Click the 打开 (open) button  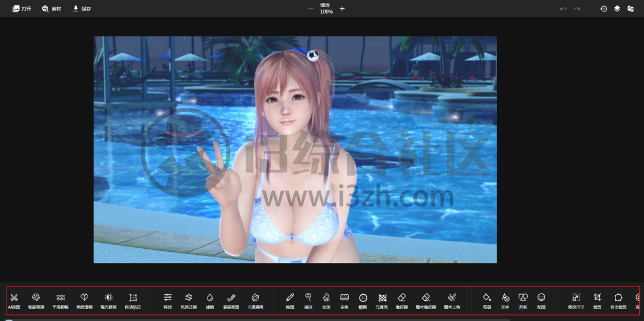point(22,8)
